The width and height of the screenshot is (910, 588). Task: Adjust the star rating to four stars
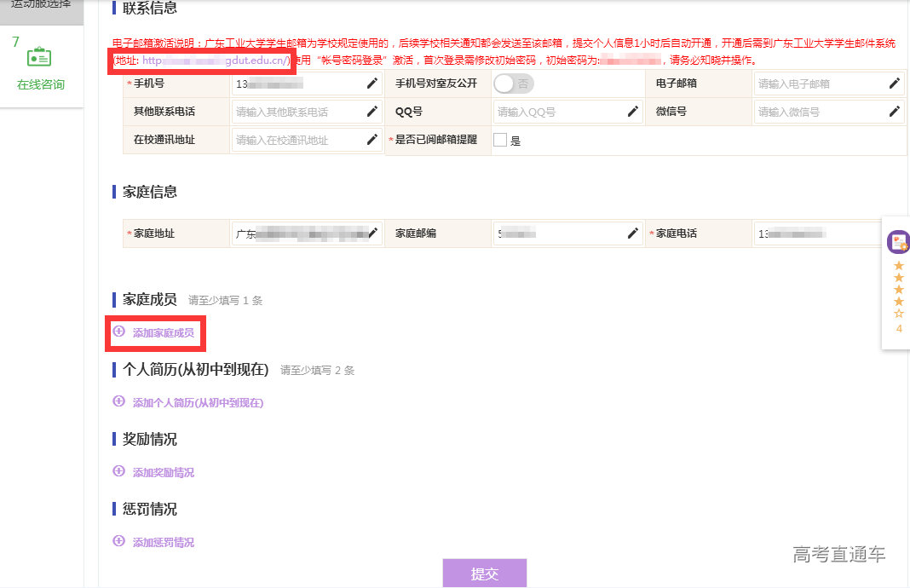pos(897,300)
